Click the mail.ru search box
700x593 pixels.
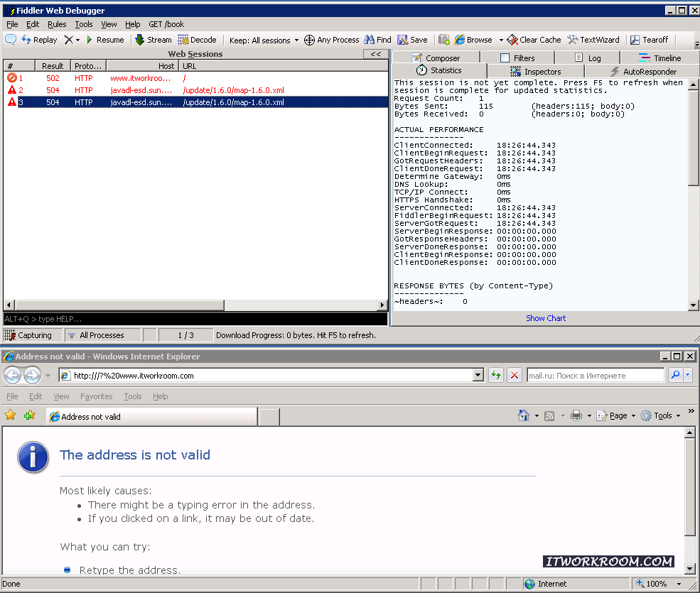pos(596,376)
